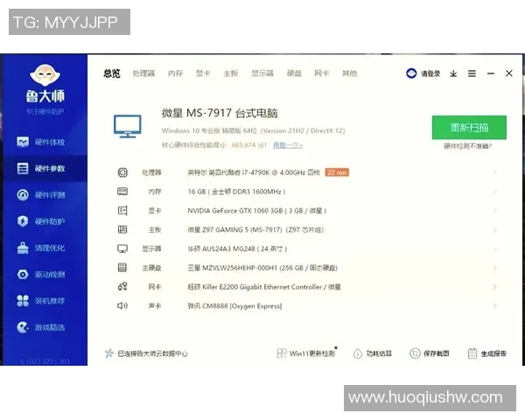Click the Windows 10 专业版 version line

tap(253, 130)
